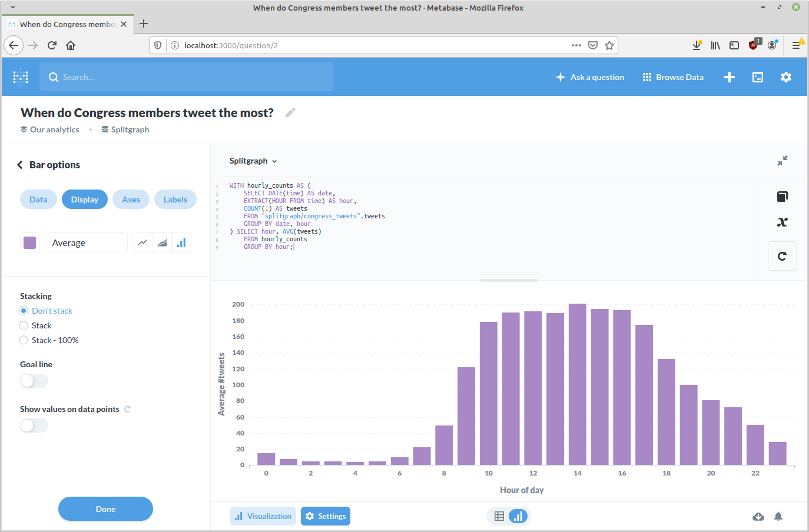809x532 pixels.
Task: Run the query with refresh icon
Action: [783, 256]
